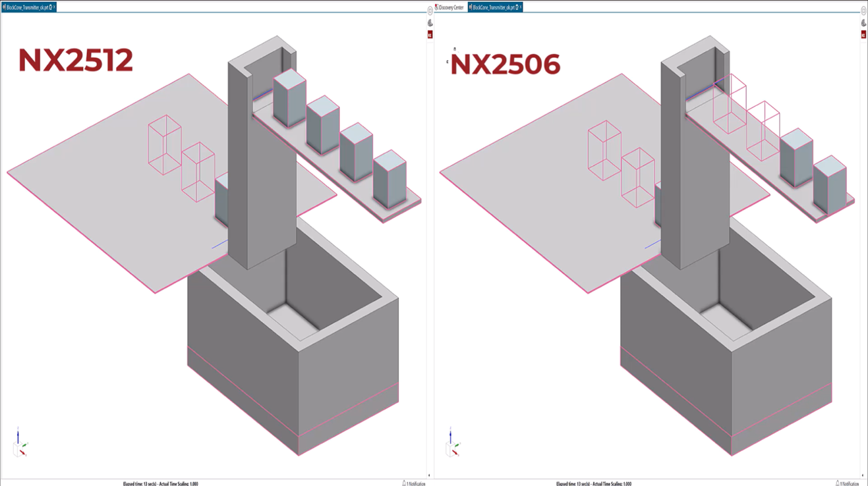Click the gray part icon on NX2506 window's right edge
Image resolution: width=868 pixels, height=486 pixels.
click(x=863, y=23)
